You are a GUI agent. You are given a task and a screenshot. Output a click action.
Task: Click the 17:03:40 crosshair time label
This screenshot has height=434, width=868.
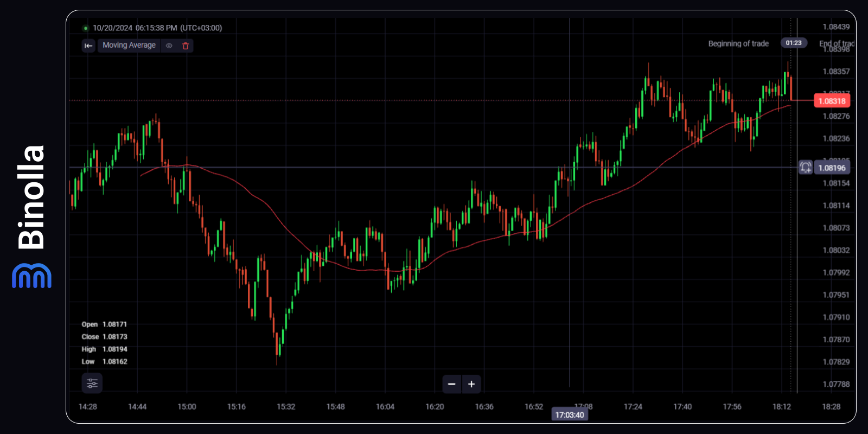tap(570, 415)
